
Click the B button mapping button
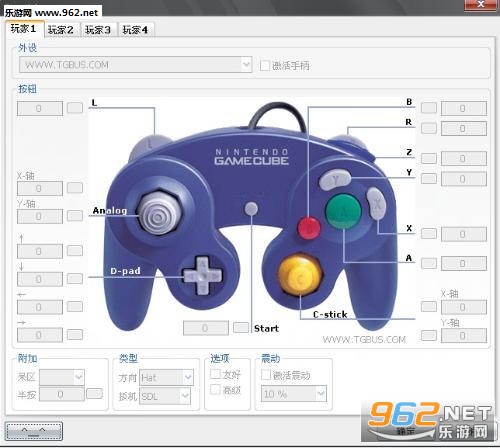click(429, 108)
